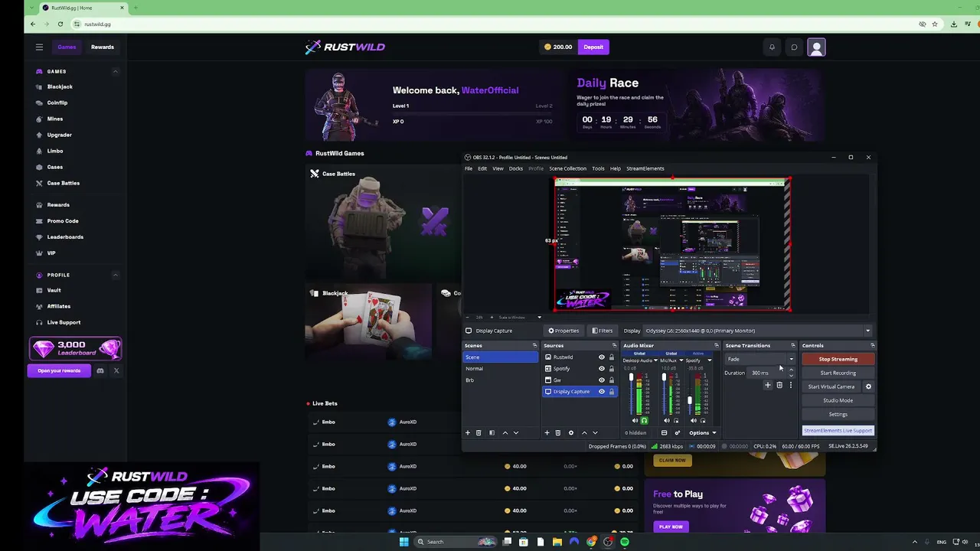Screen dimensions: 980x551
Task: Hide the Rustwild source in OBS
Action: [x=602, y=357]
